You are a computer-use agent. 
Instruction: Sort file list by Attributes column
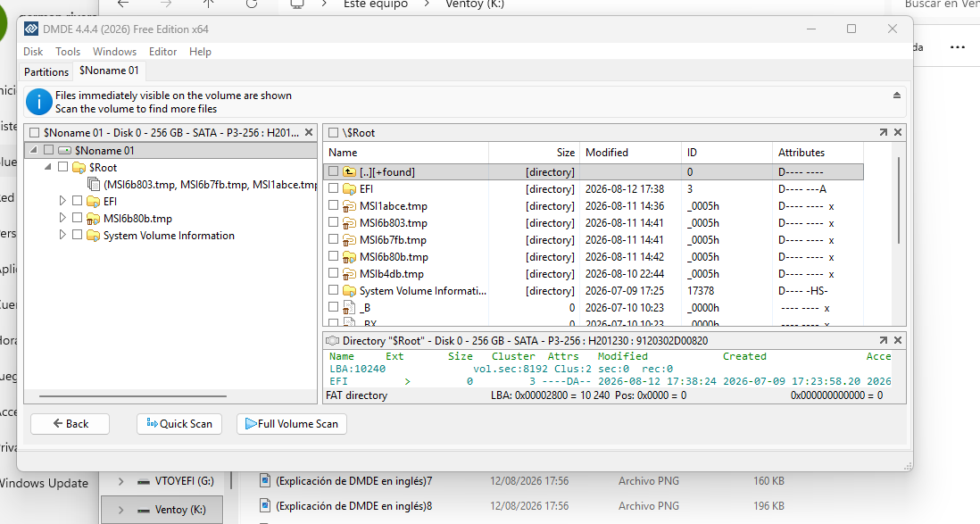(x=818, y=153)
